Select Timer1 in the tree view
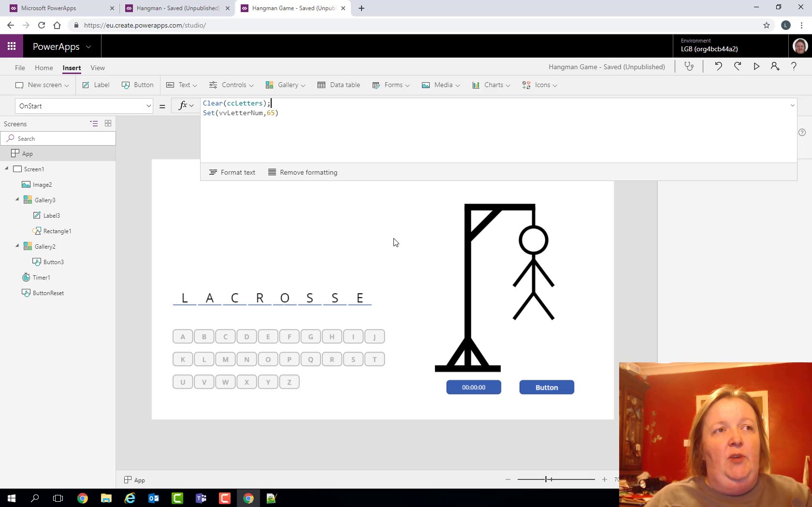 tap(41, 278)
